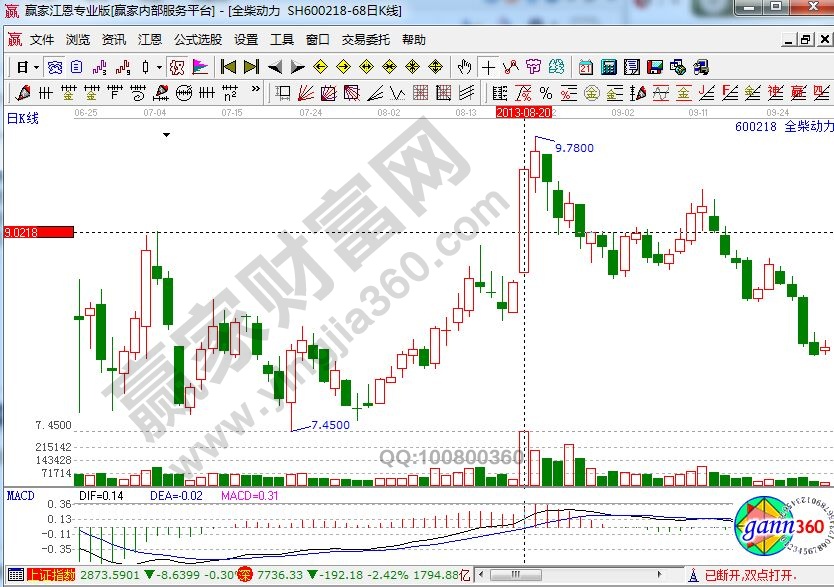The height and width of the screenshot is (587, 834).
Task: Toggle the 权 adjustment icon
Action: (177, 67)
